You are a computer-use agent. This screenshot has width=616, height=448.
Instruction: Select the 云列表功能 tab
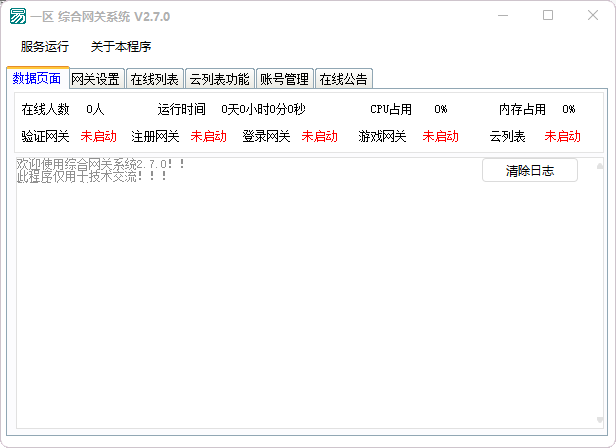(219, 79)
